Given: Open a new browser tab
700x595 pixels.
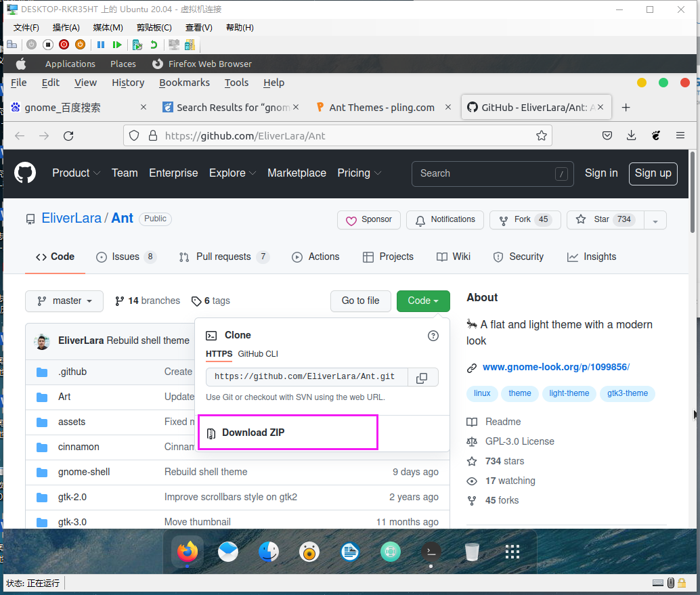Looking at the screenshot, I should click(x=626, y=108).
